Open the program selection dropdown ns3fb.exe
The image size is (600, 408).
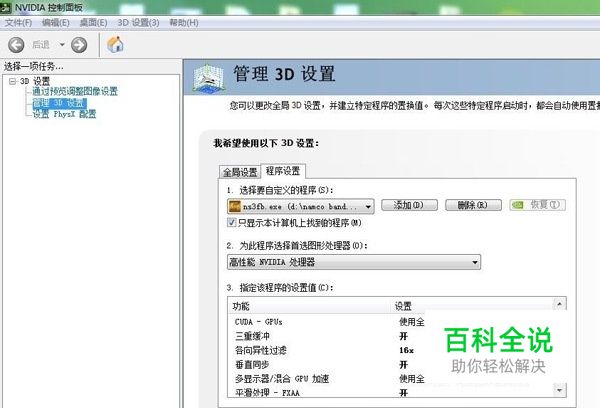[x=301, y=206]
